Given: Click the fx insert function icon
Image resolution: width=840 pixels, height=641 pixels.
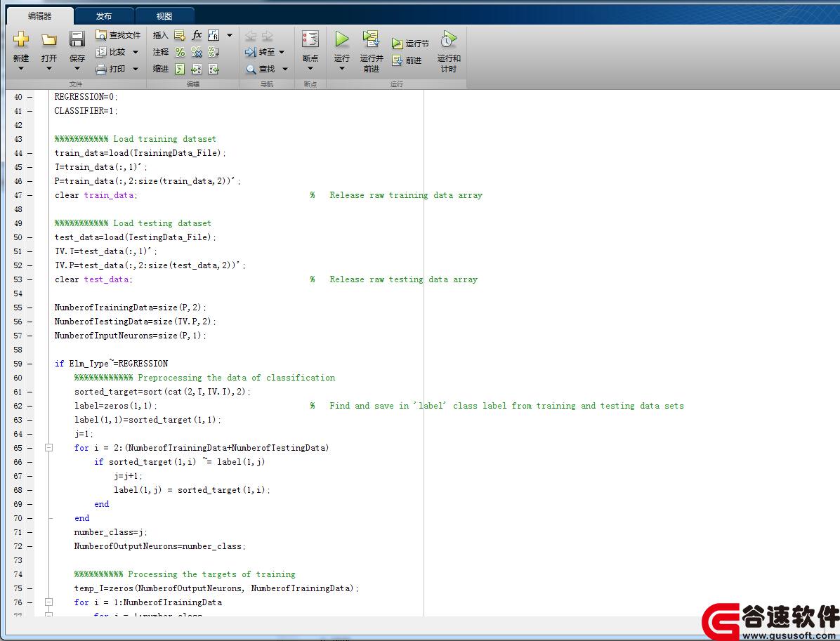Looking at the screenshot, I should tap(197, 35).
